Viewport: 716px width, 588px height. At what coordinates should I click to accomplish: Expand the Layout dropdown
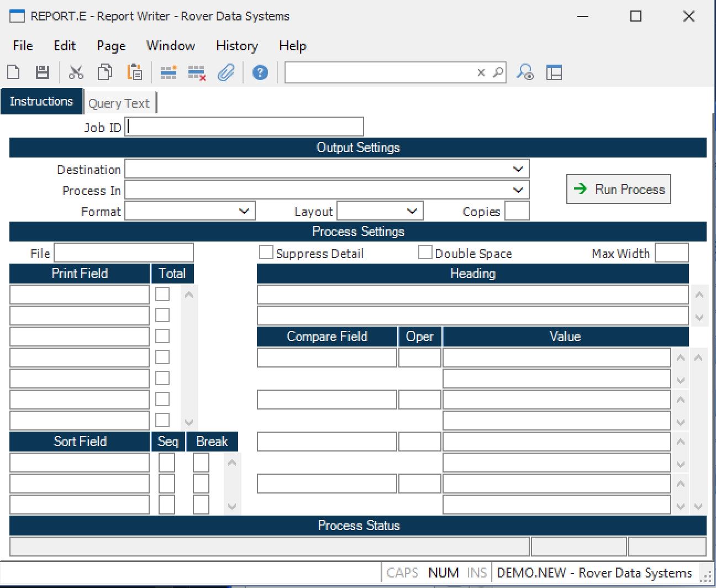412,211
